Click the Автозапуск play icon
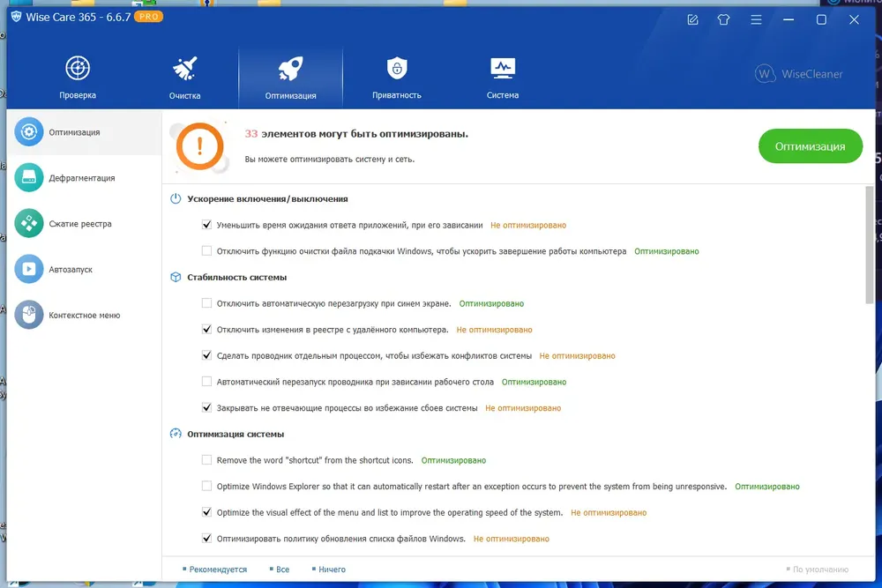This screenshot has width=882, height=588. pyautogui.click(x=29, y=270)
